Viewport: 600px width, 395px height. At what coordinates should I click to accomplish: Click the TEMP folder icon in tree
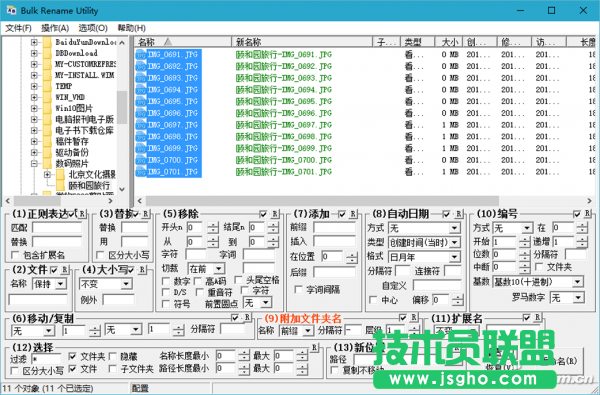click(x=47, y=86)
